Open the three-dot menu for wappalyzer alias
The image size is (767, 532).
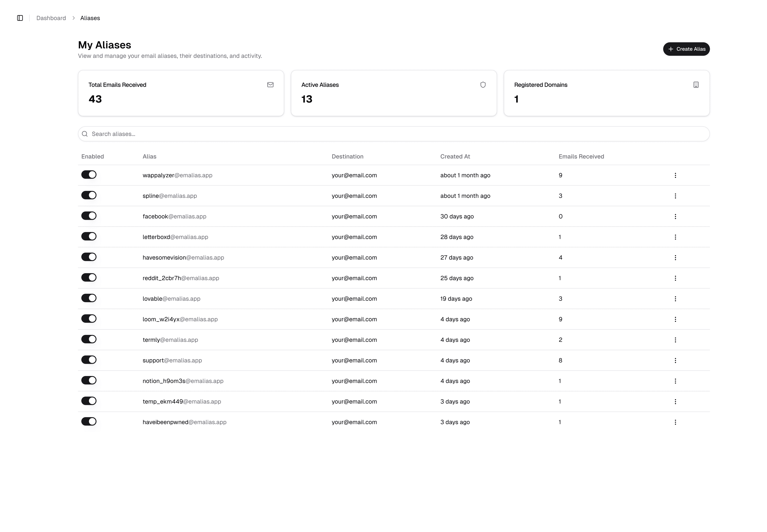tap(675, 175)
